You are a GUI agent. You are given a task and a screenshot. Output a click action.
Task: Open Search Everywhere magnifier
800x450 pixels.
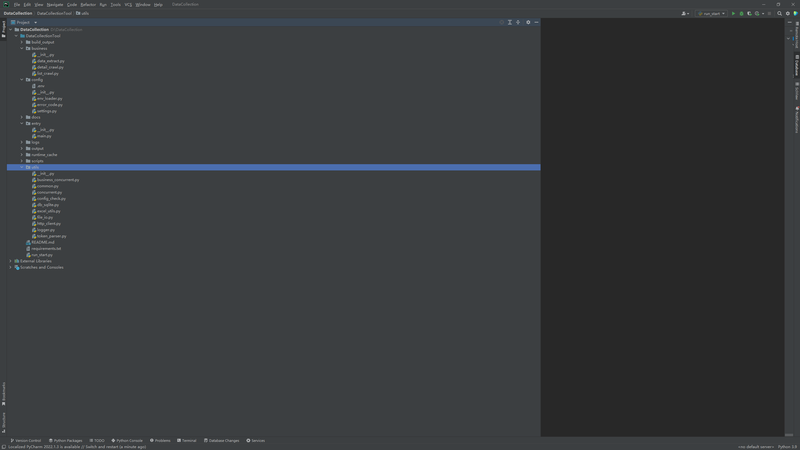click(x=779, y=14)
